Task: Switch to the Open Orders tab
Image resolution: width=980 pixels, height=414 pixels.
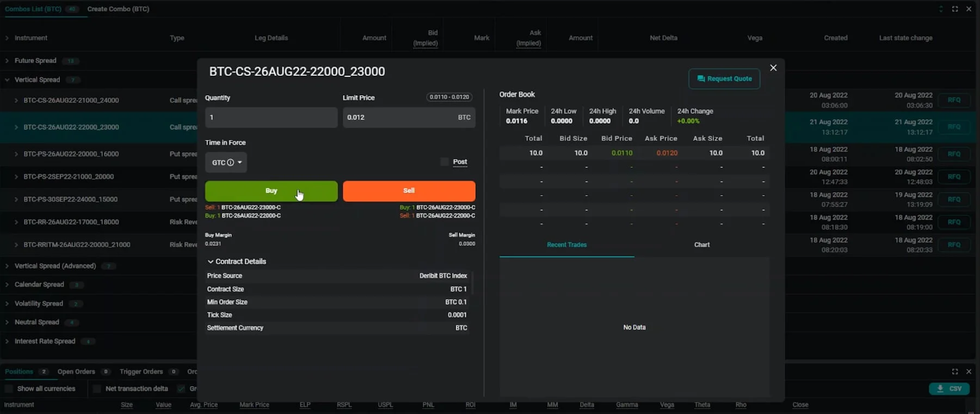Action: (76, 372)
